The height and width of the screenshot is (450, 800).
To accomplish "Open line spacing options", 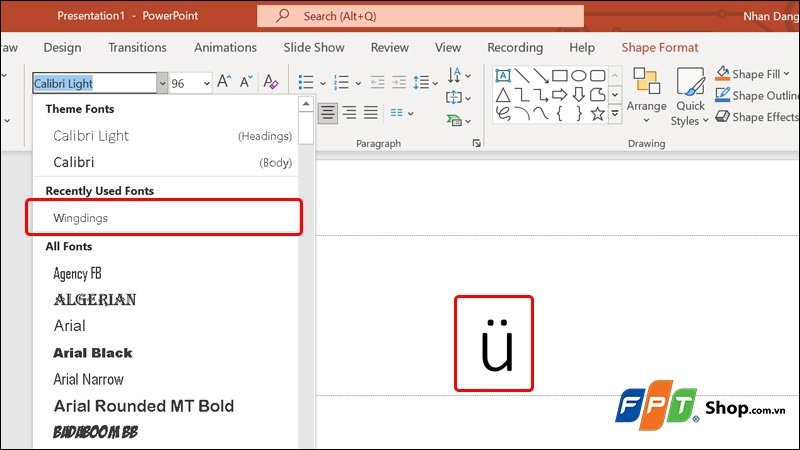I will pyautogui.click(x=426, y=82).
